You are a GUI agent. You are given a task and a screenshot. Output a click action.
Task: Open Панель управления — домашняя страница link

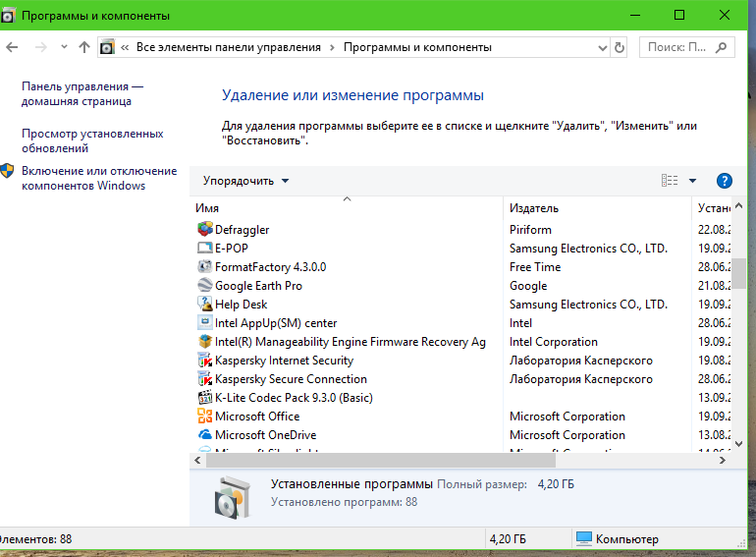click(82, 93)
